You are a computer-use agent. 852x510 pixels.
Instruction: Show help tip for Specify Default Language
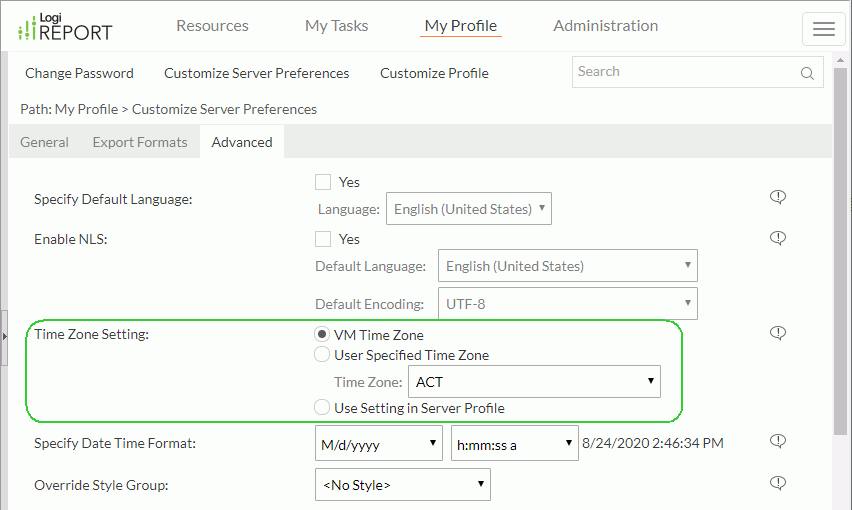[778, 197]
